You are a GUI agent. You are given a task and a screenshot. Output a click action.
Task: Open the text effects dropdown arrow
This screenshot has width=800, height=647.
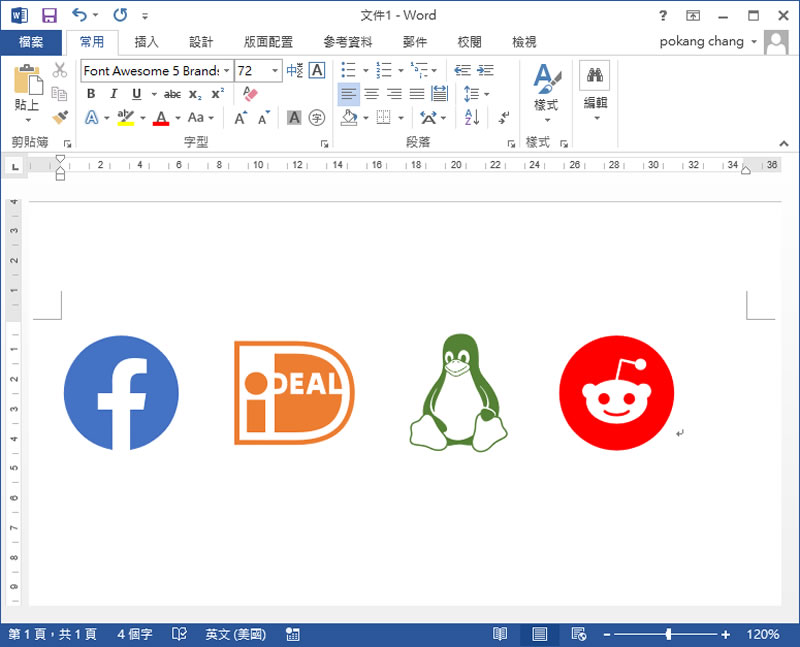(x=107, y=118)
